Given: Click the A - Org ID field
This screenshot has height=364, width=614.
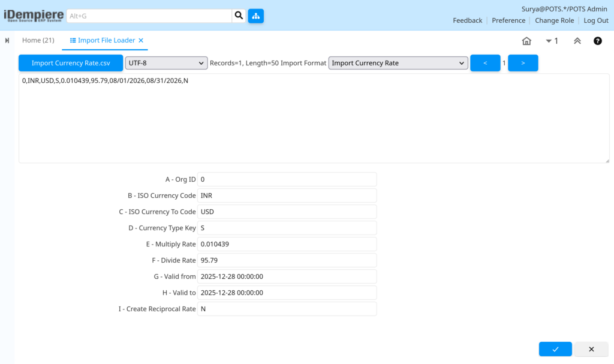Looking at the screenshot, I should [287, 179].
